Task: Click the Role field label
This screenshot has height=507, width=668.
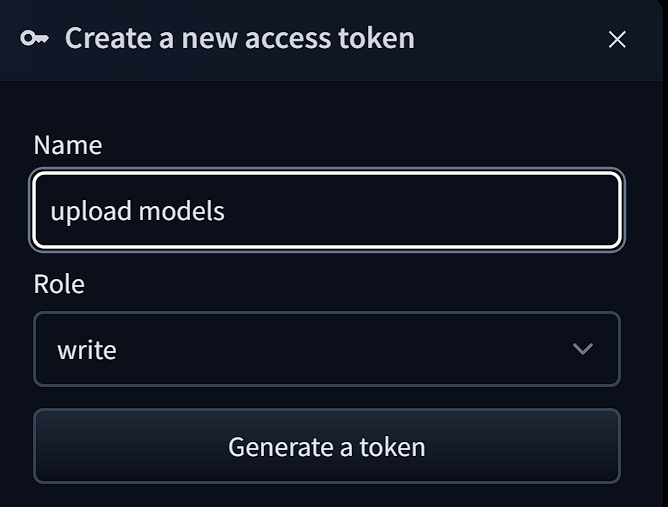Action: tap(59, 284)
